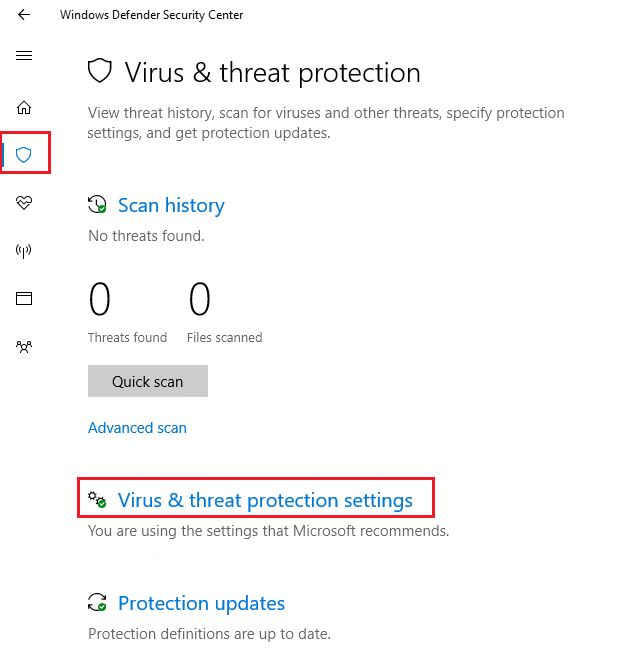Image resolution: width=636 pixels, height=663 pixels.
Task: Click the Virus & threat protection heading
Action: point(272,72)
